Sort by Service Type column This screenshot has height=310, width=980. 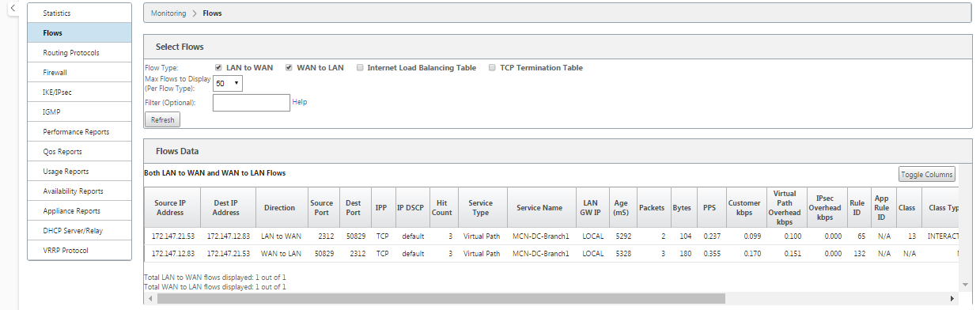point(482,208)
